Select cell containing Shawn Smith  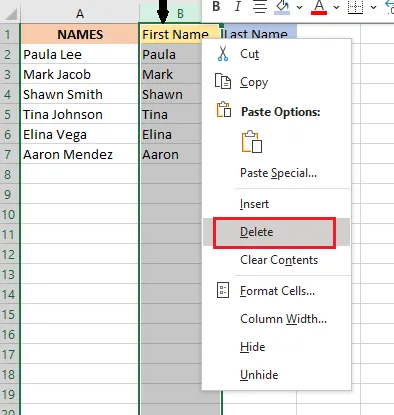pos(80,94)
